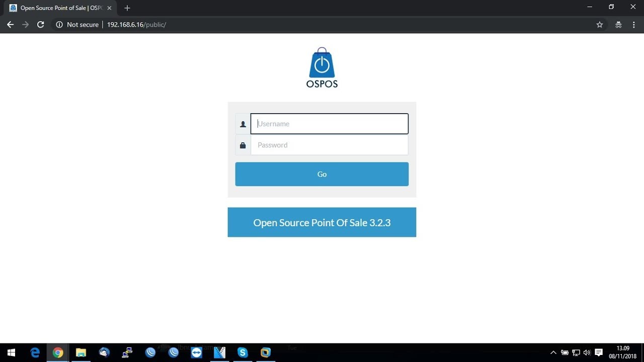Image resolution: width=644 pixels, height=362 pixels.
Task: Open the Not secure site information
Action: (77, 25)
